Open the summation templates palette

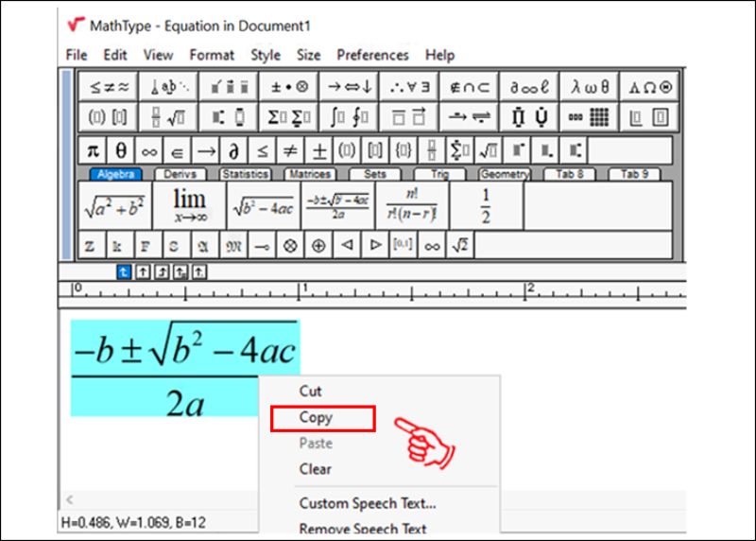click(x=289, y=116)
